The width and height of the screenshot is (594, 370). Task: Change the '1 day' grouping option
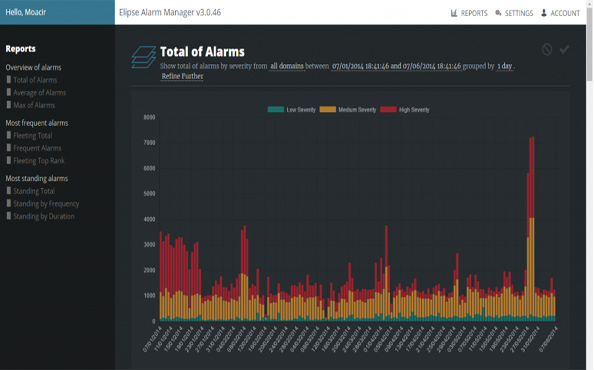point(505,66)
